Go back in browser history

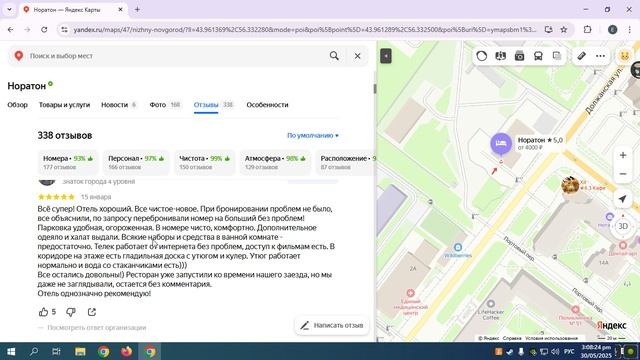(x=11, y=30)
